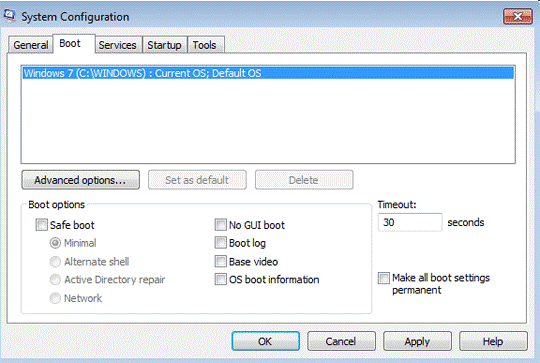Select the Startup tab
The image size is (540, 363).
coord(164,45)
